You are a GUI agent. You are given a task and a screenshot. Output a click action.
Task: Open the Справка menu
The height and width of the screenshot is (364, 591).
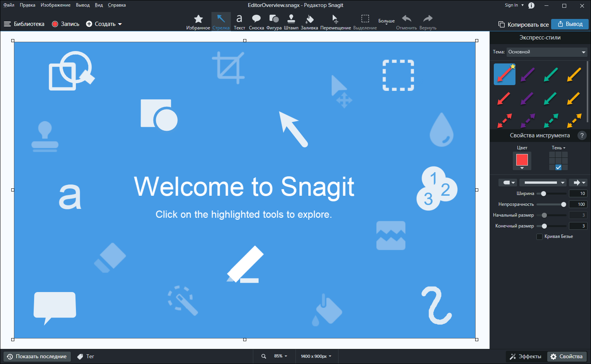117,5
